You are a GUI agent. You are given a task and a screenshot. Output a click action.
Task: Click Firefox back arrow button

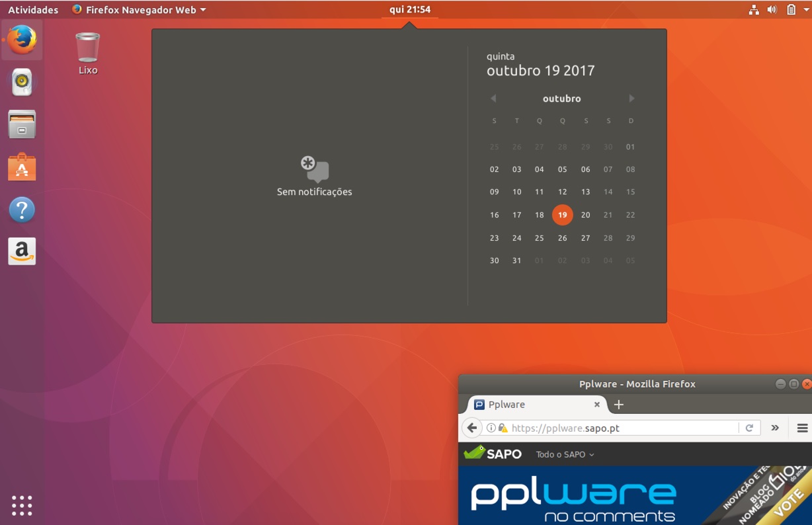471,428
